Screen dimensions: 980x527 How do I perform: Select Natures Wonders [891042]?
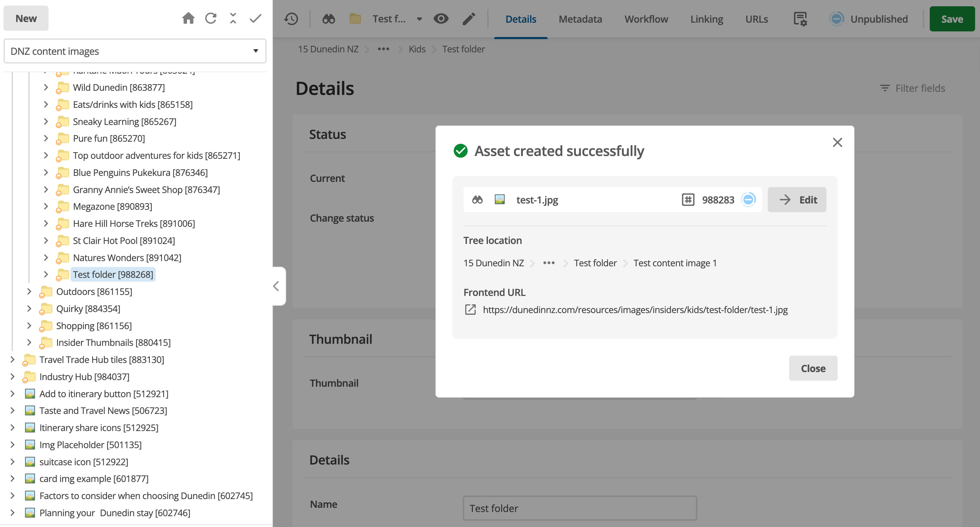(127, 258)
